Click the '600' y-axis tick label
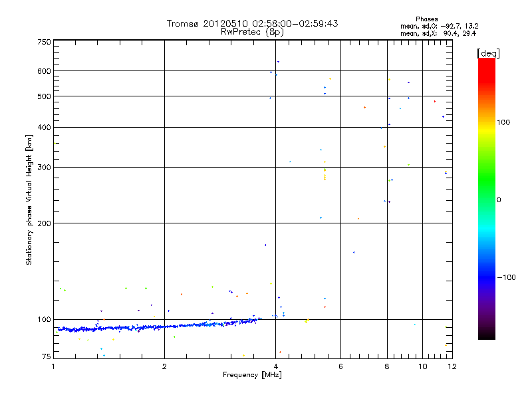Viewport: 532px width, 399px height. coord(44,71)
